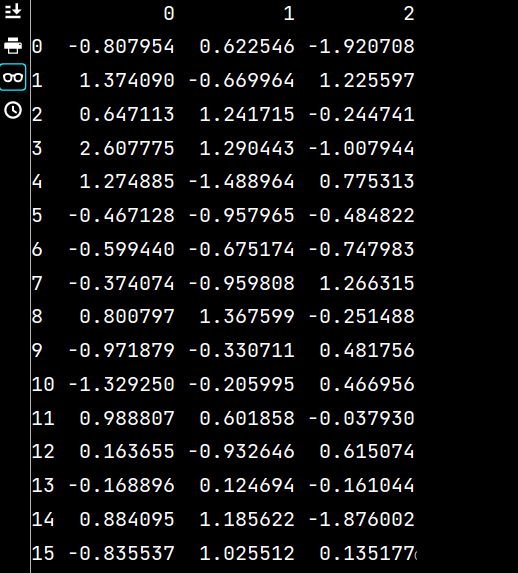The height and width of the screenshot is (573, 518).
Task: Click row index 12
Action: pos(43,452)
